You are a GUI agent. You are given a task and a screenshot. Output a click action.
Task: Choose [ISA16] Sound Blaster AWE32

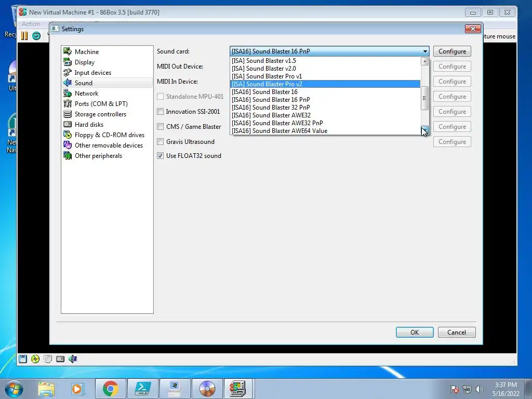click(325, 115)
